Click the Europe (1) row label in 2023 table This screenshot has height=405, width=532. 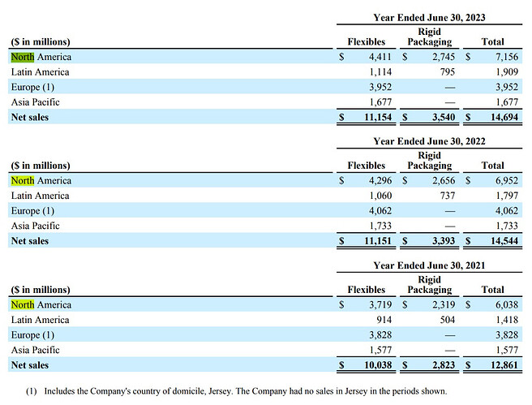(x=32, y=87)
